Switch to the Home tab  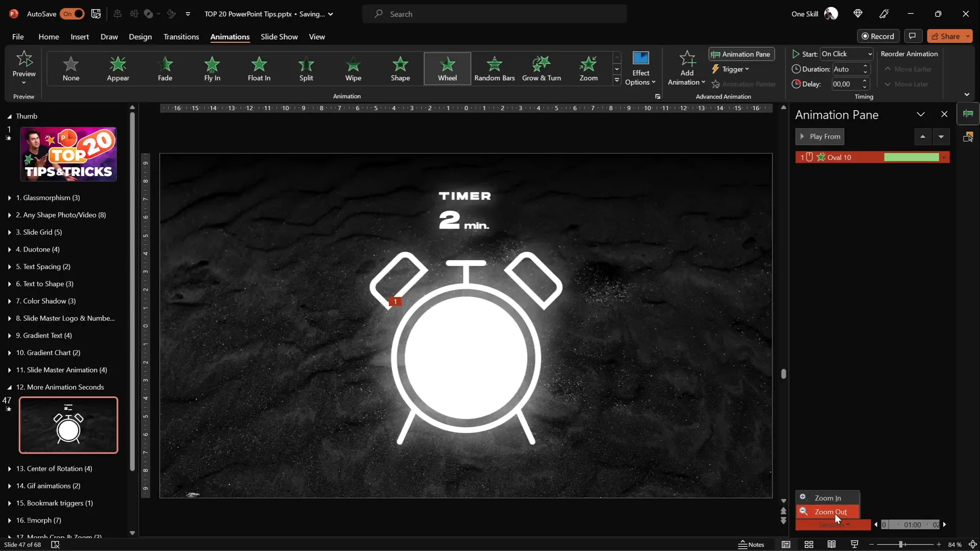tap(48, 37)
